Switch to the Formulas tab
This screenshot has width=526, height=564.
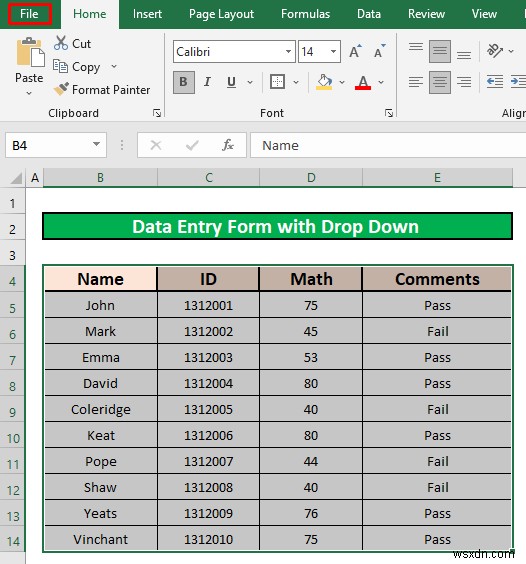305,14
